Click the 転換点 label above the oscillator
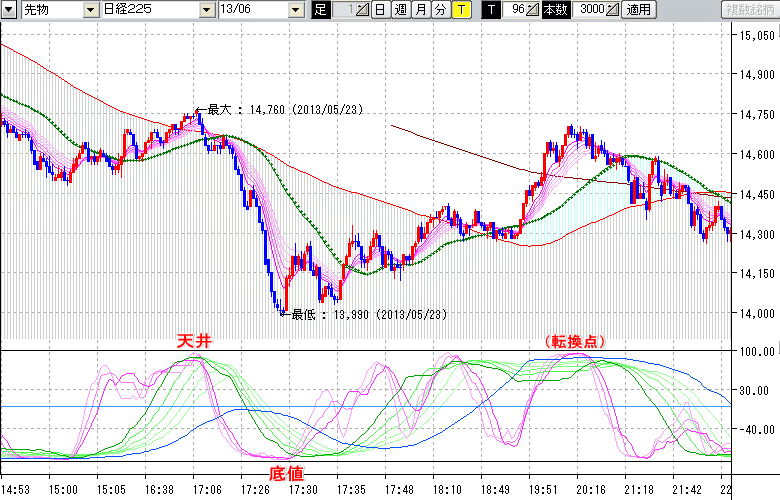Screen dimensions: 780x500 [x=576, y=341]
